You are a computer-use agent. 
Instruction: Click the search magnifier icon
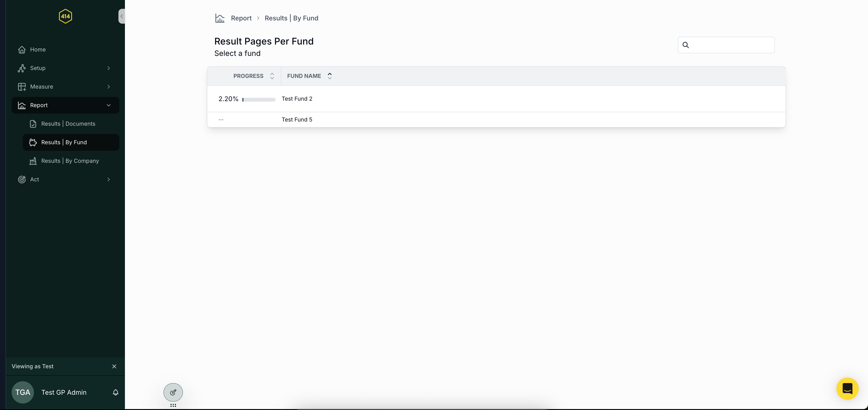[x=686, y=45]
